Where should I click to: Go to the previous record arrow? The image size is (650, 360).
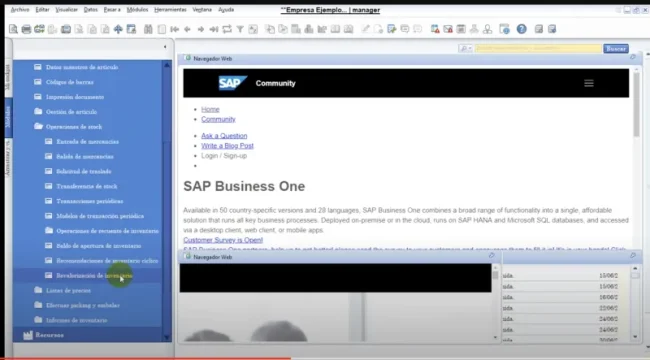click(187, 29)
